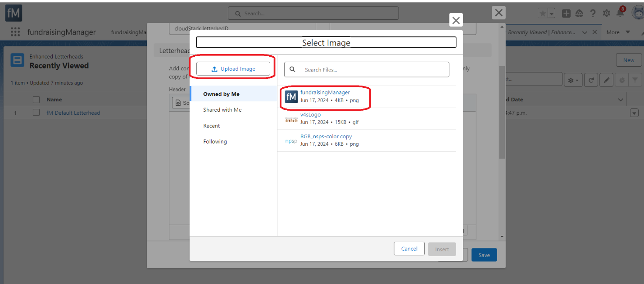Open the user profile avatar

(638, 13)
